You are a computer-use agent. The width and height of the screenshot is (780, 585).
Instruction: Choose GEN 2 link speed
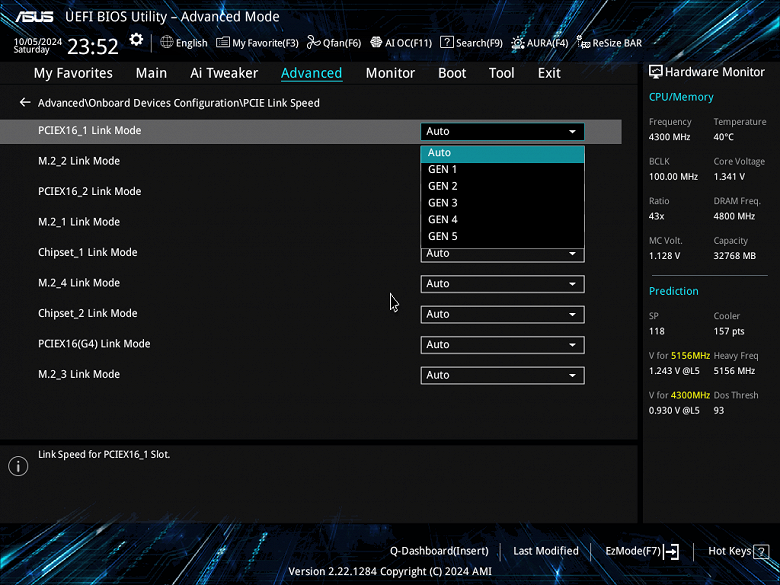click(502, 187)
